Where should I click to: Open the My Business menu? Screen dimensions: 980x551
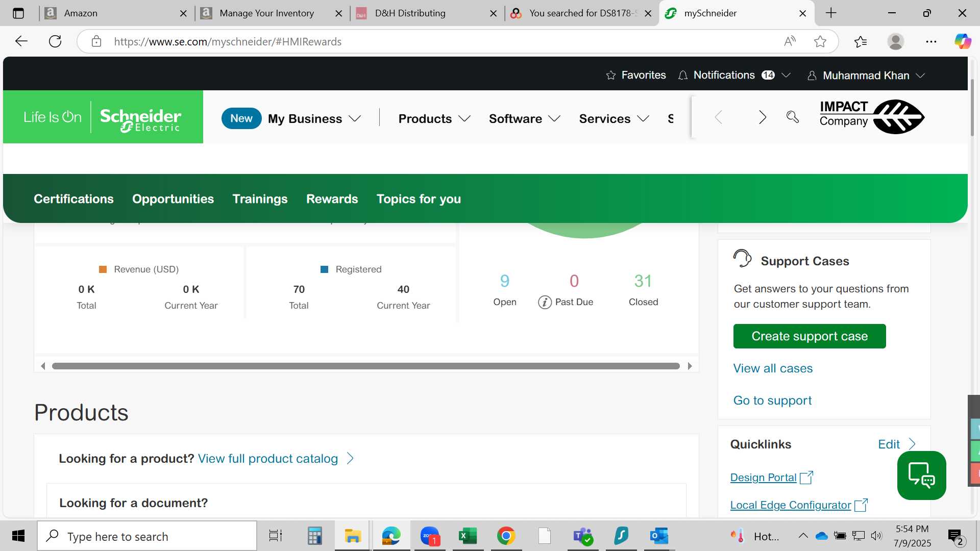click(x=314, y=119)
